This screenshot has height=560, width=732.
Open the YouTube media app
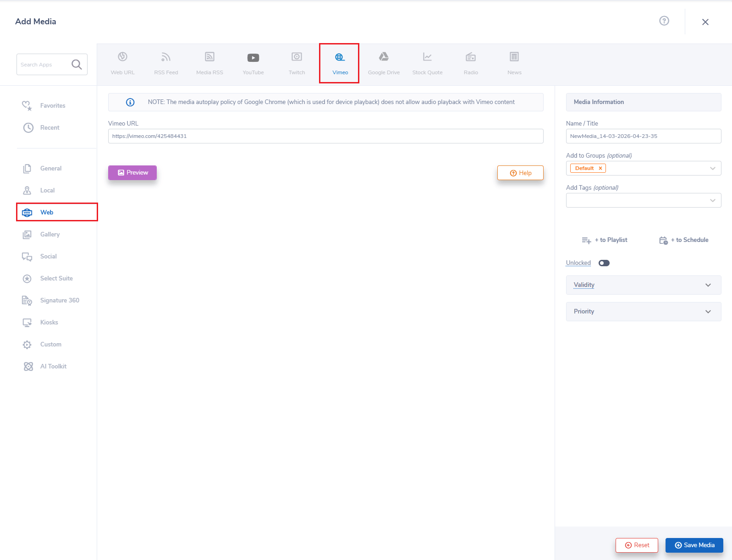[x=253, y=63]
